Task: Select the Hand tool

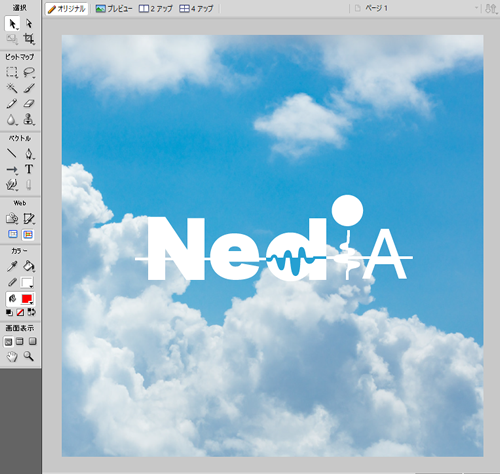Action: click(x=12, y=357)
